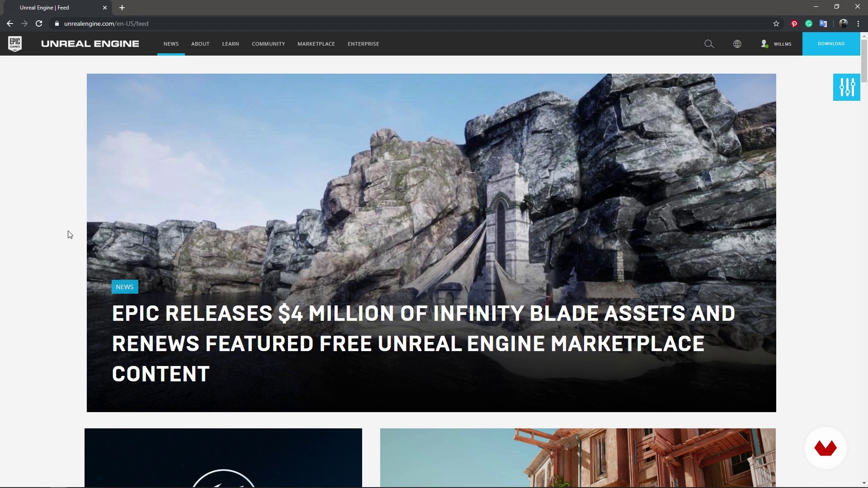The image size is (868, 488).
Task: Open the Chrome profile avatar
Action: tap(844, 23)
